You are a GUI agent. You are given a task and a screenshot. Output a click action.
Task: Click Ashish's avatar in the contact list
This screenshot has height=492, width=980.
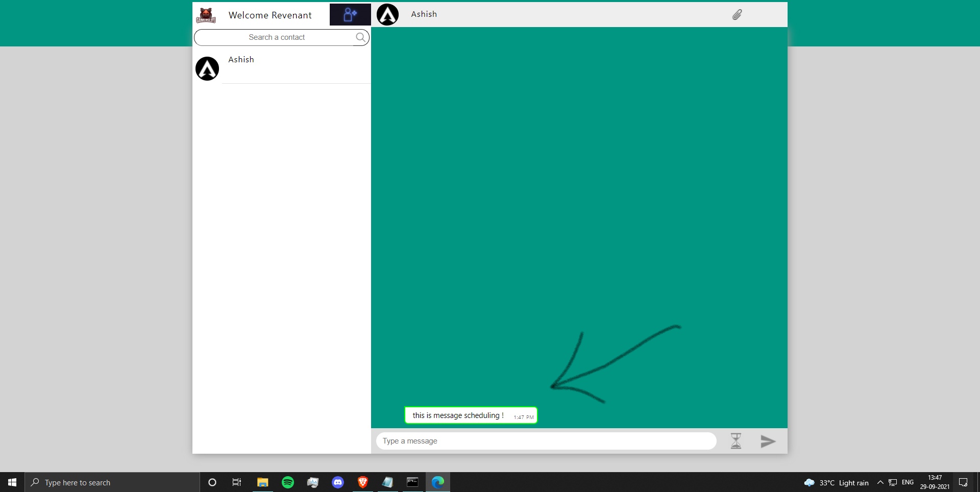(207, 68)
